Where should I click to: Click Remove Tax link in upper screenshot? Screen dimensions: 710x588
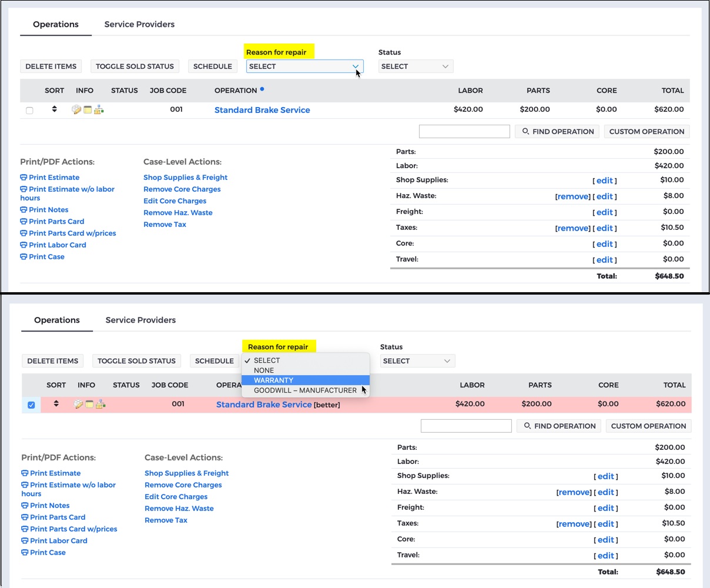[165, 225]
